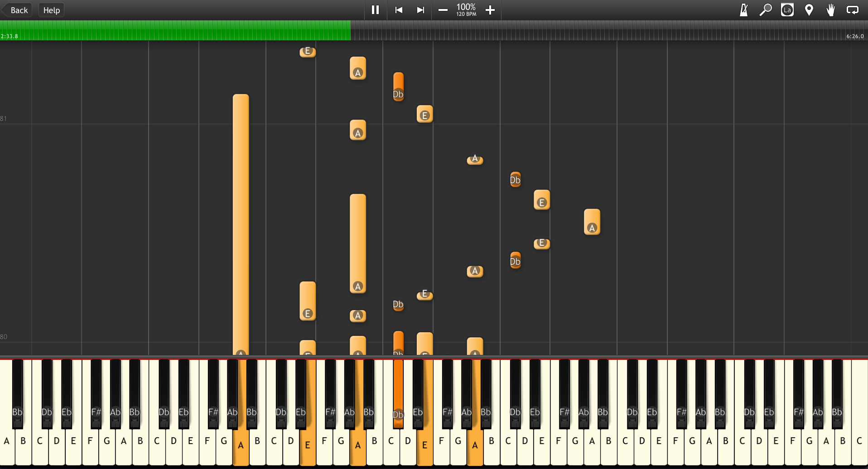
Task: Select the hand gesture icon
Action: point(831,10)
